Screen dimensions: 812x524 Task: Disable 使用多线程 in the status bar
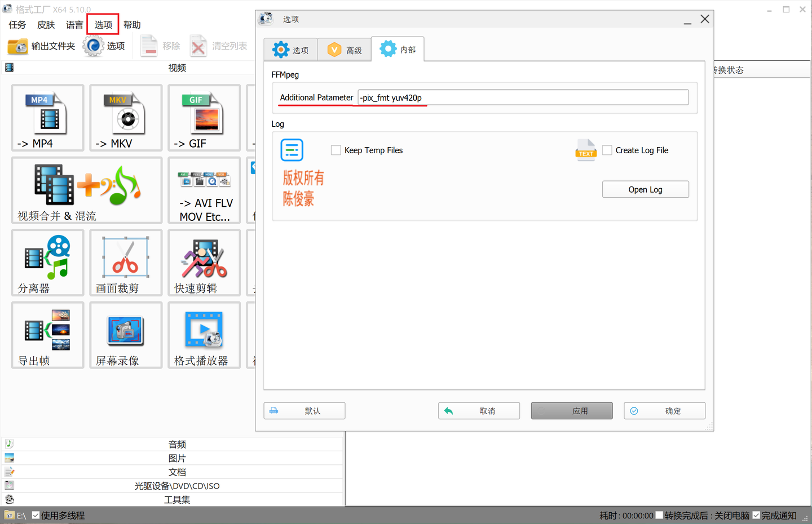click(36, 515)
